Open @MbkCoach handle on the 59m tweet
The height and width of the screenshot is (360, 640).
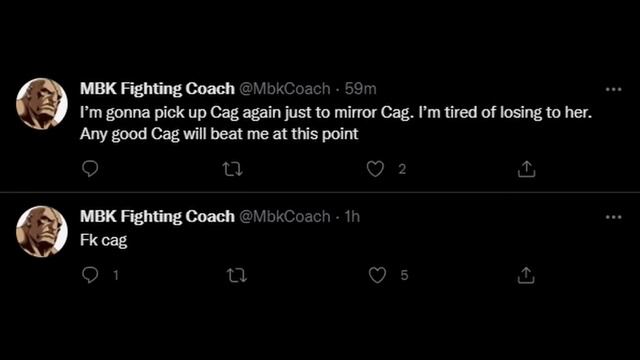point(284,89)
